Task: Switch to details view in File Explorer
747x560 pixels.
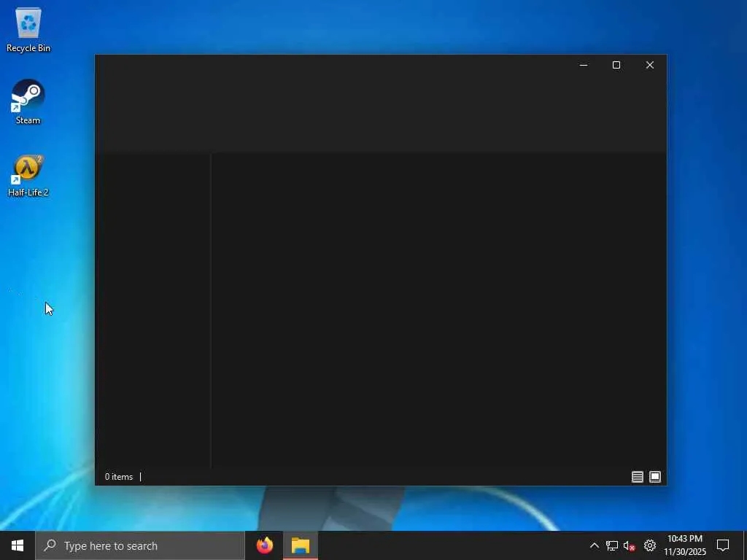Action: pos(638,477)
